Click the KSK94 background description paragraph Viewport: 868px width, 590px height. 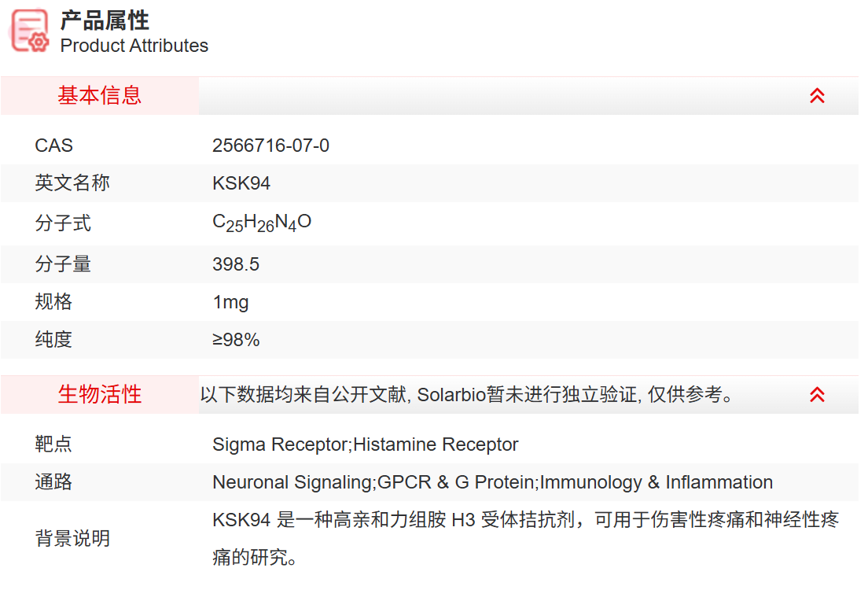tap(525, 521)
